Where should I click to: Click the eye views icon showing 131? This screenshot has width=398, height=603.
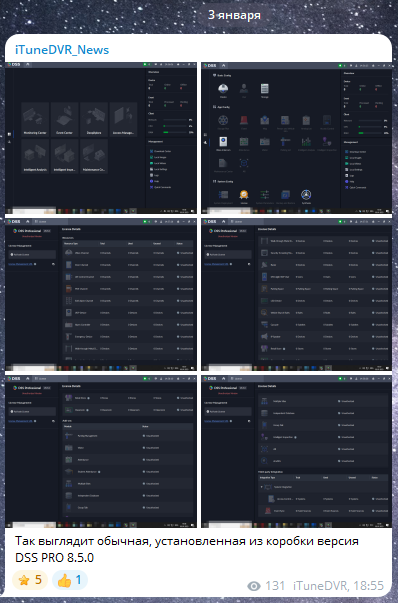pos(254,586)
